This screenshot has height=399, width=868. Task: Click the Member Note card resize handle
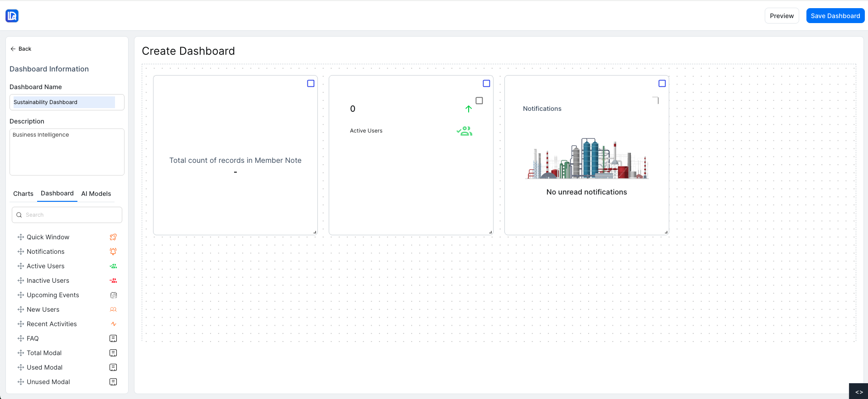[315, 232]
